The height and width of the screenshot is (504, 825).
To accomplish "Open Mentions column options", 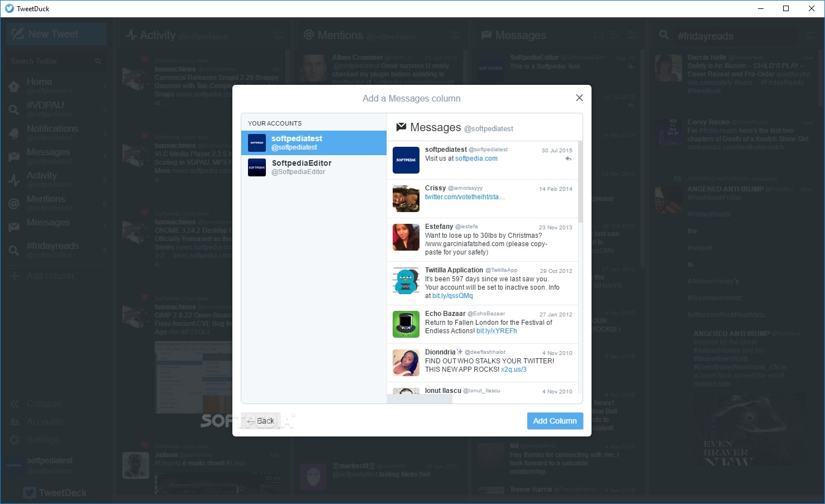I will click(x=455, y=35).
